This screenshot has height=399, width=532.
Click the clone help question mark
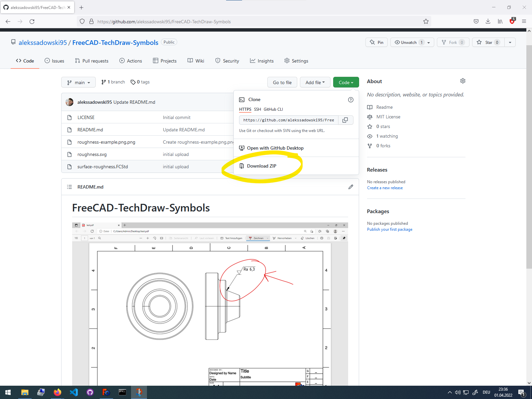351,99
